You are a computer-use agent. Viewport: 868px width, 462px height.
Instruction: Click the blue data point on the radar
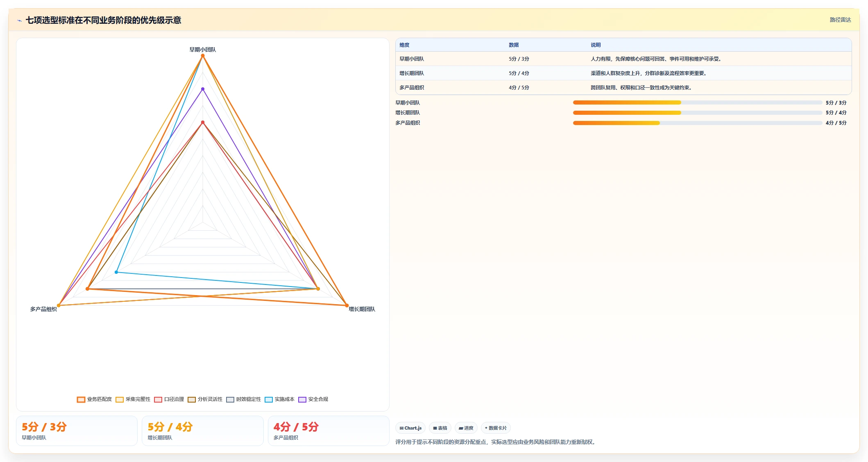click(x=116, y=272)
